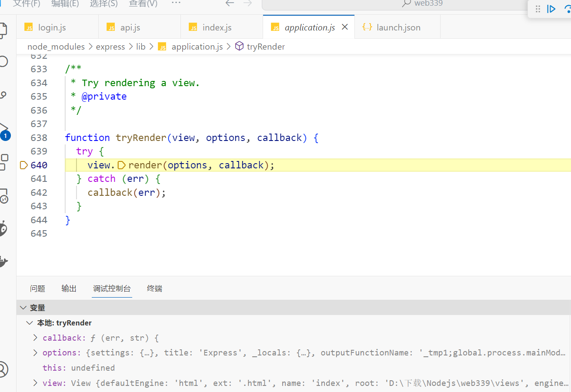The image size is (571, 392).
Task: Open the Explorer view in activity bar
Action: pos(3,30)
